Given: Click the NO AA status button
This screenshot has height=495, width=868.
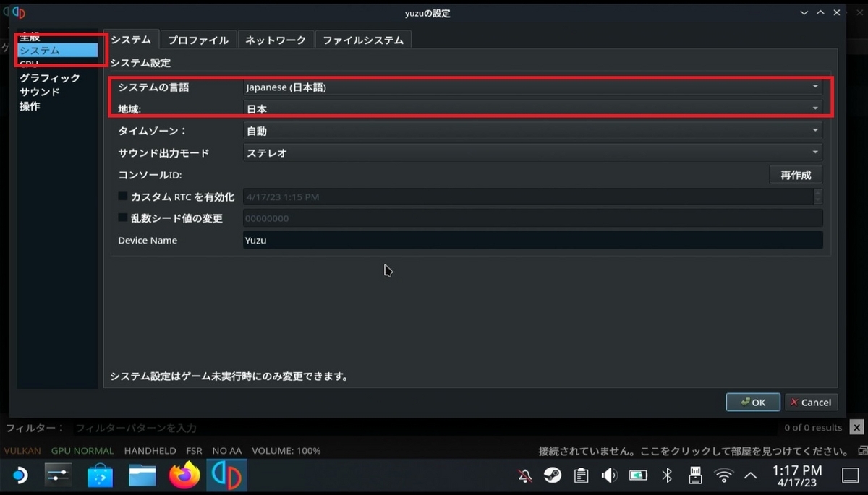Looking at the screenshot, I should [x=227, y=450].
